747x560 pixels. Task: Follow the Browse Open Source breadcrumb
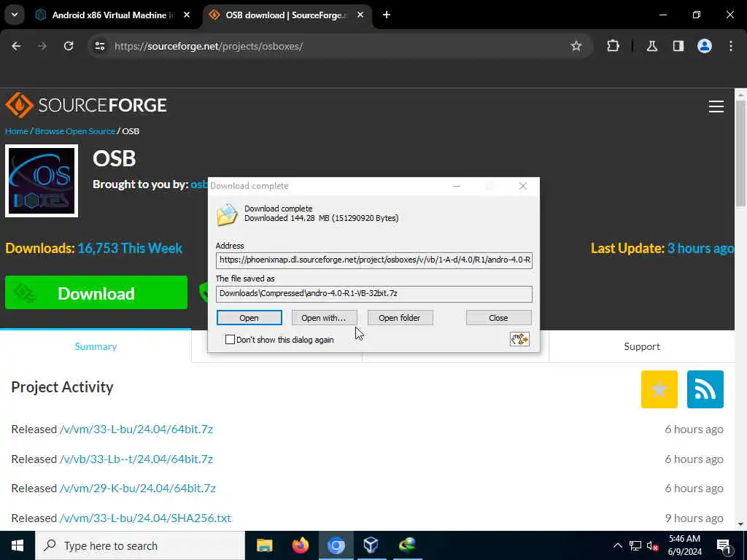(75, 131)
